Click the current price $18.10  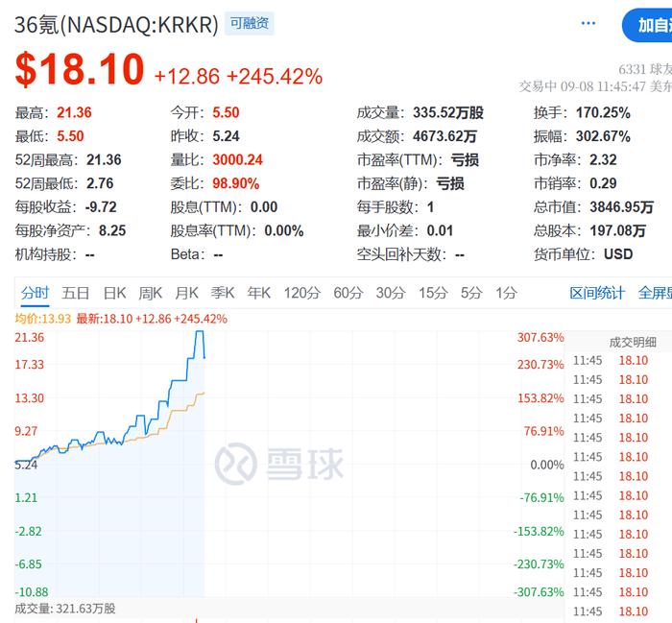click(80, 69)
